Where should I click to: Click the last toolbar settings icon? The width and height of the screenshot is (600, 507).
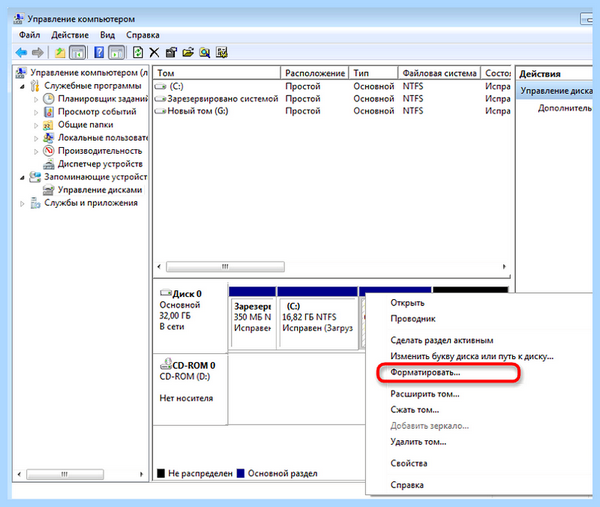click(x=222, y=52)
